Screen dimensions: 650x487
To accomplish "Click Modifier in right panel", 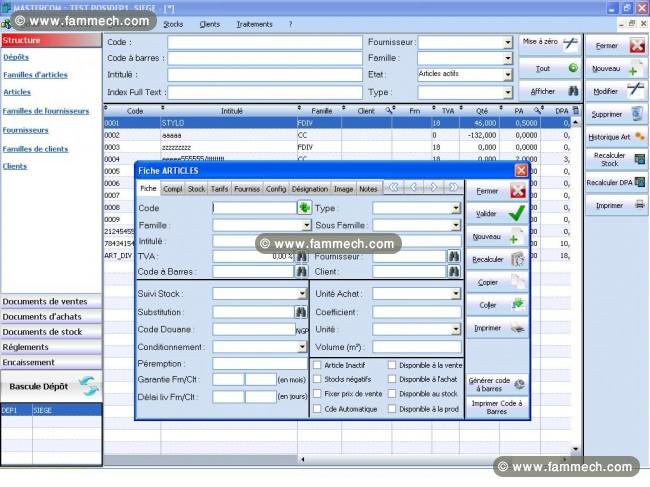I will coord(616,92).
